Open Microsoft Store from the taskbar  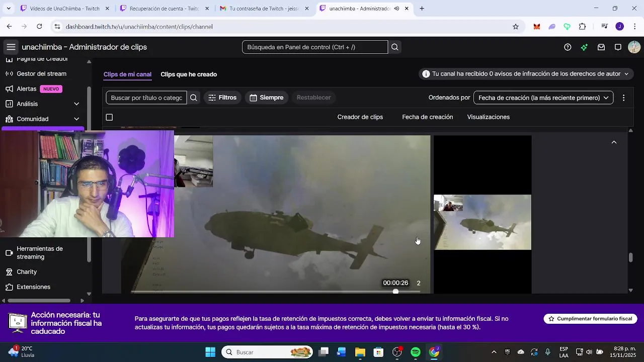click(x=378, y=352)
